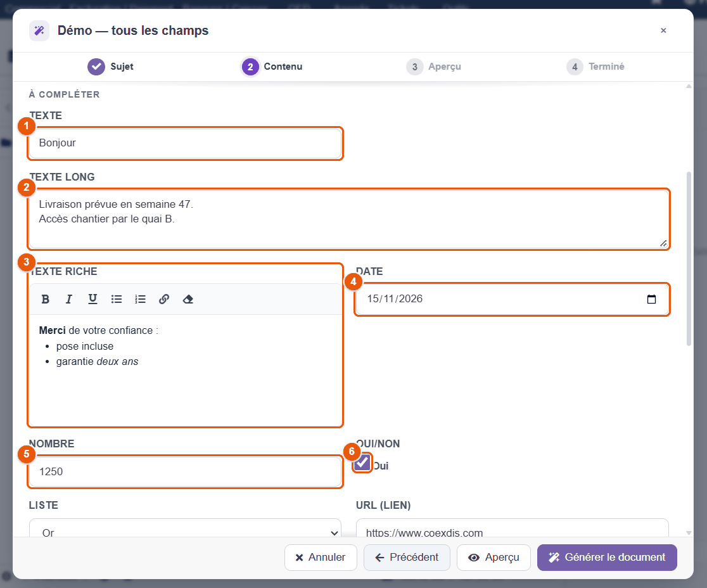Clear formatting with the eraser icon
This screenshot has width=707, height=588.
pyautogui.click(x=188, y=299)
